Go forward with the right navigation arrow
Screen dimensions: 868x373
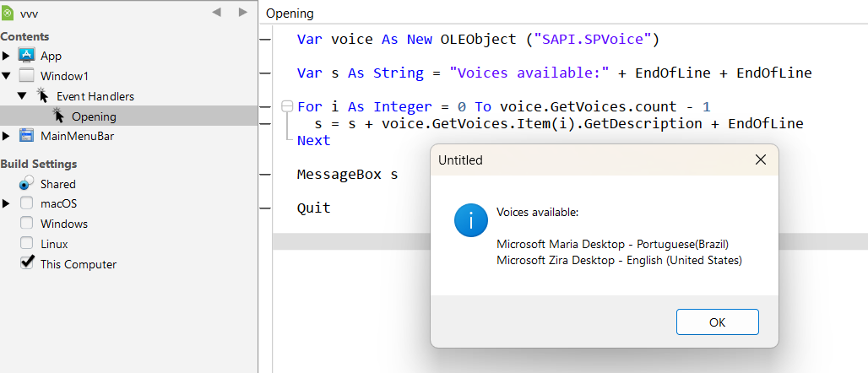point(242,12)
